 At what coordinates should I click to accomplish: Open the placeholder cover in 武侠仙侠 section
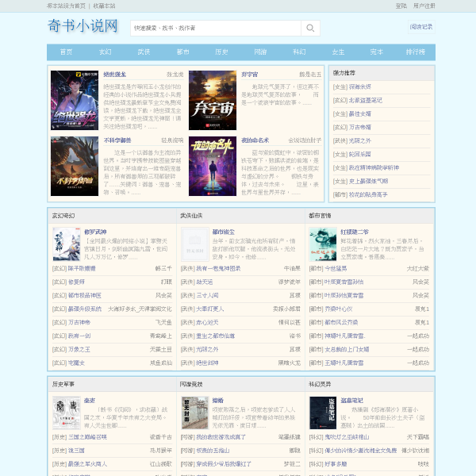195,244
